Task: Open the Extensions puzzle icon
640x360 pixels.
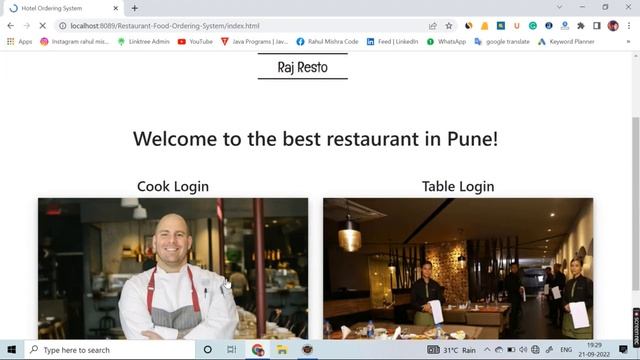Action: pyautogui.click(x=580, y=26)
